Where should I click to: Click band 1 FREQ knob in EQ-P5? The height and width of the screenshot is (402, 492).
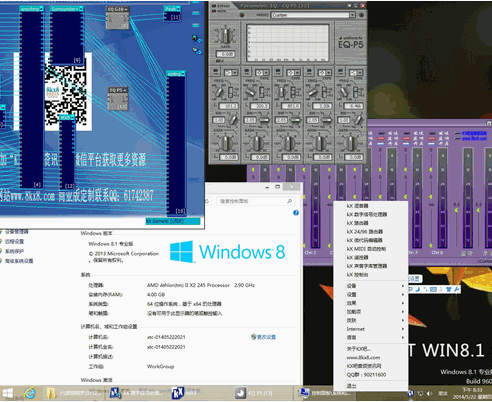[219, 92]
